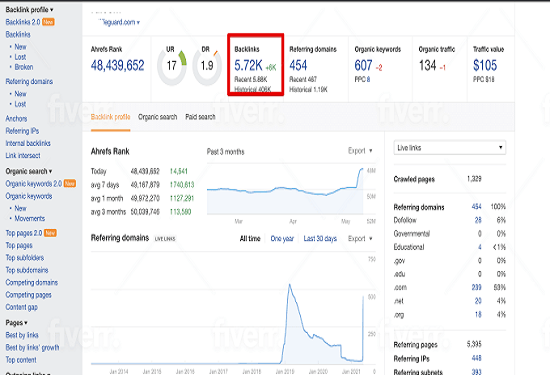Open Link intersect tool
This screenshot has height=375, width=550.
(x=23, y=155)
